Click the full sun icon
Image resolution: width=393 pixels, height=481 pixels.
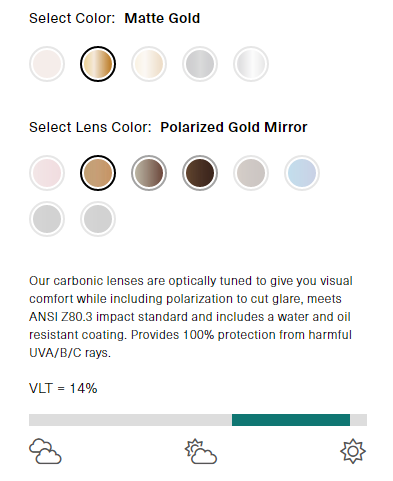(x=353, y=451)
